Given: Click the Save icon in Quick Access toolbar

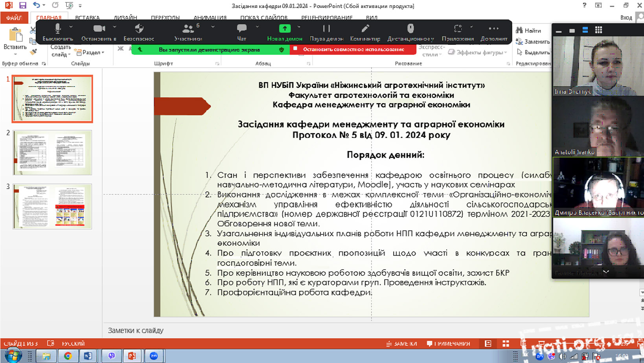Looking at the screenshot, I should 23,6.
